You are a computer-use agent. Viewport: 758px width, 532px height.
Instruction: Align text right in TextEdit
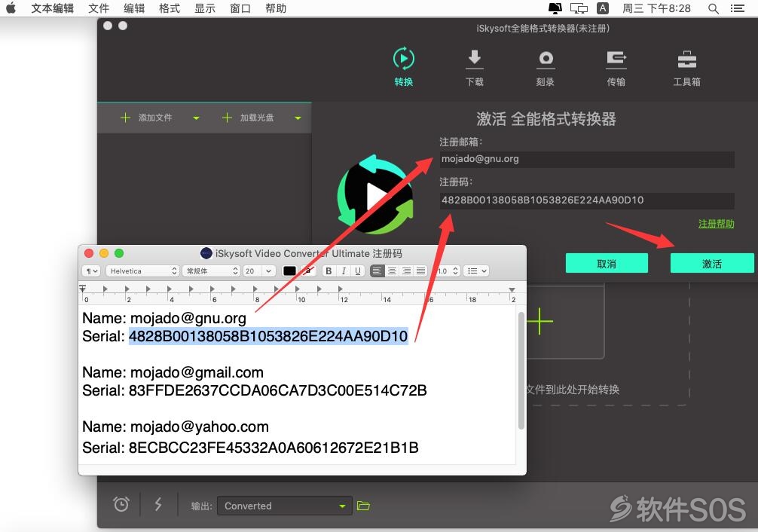click(407, 271)
